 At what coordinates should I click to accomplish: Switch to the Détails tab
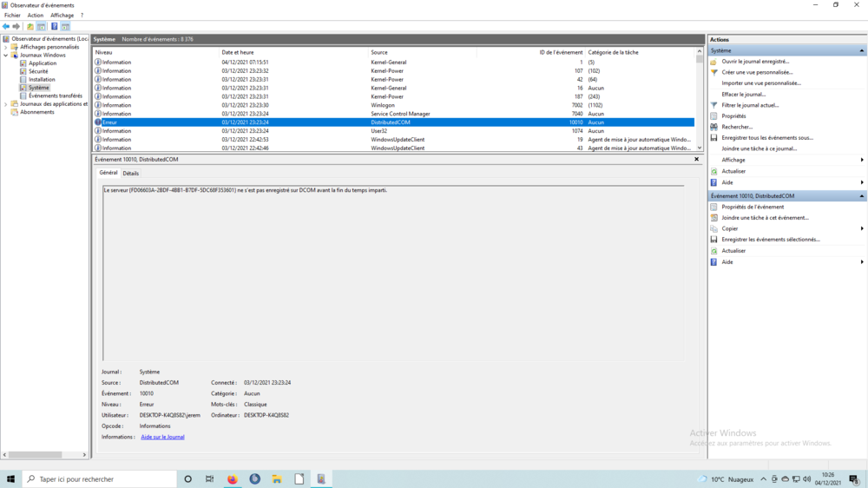(130, 174)
